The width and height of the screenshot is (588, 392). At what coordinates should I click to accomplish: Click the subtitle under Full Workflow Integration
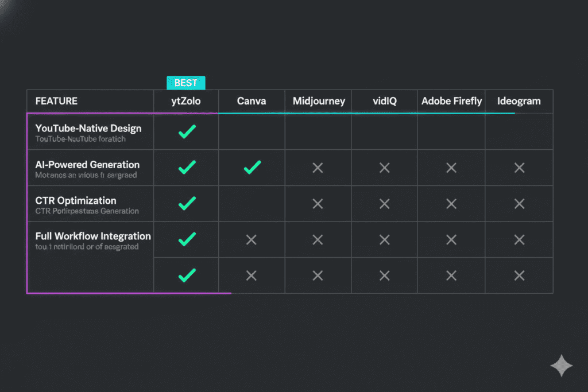[x=87, y=247]
